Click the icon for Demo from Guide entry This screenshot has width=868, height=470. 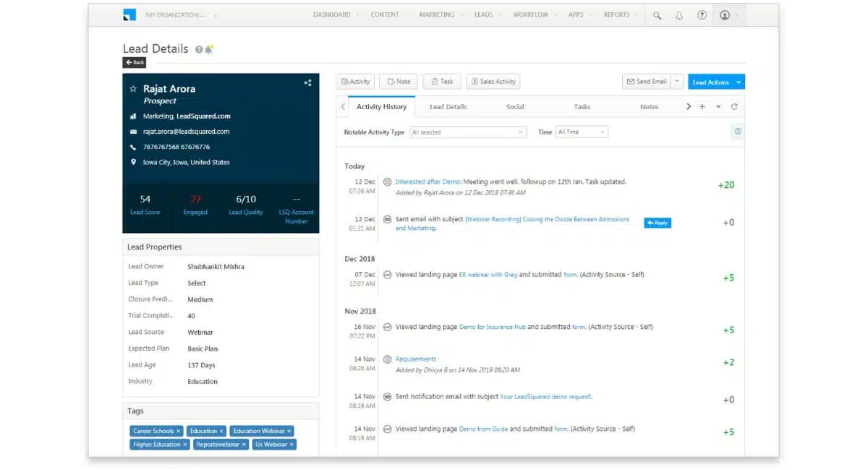coord(388,429)
